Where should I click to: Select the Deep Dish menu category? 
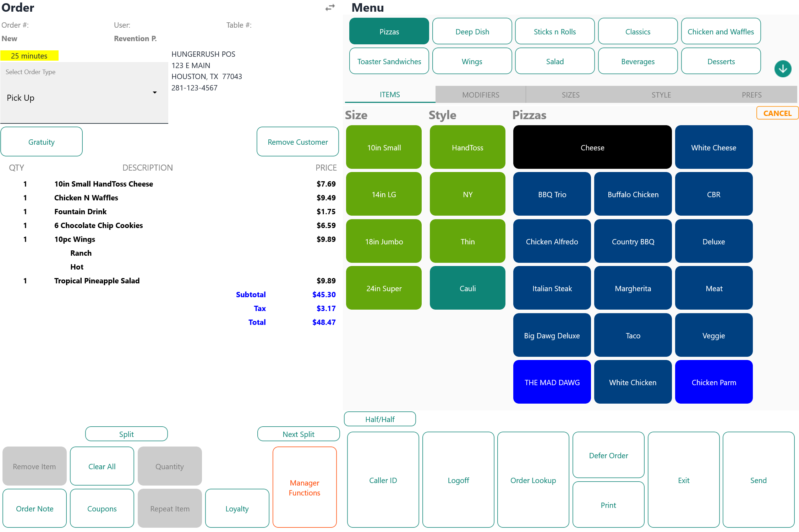(x=472, y=32)
